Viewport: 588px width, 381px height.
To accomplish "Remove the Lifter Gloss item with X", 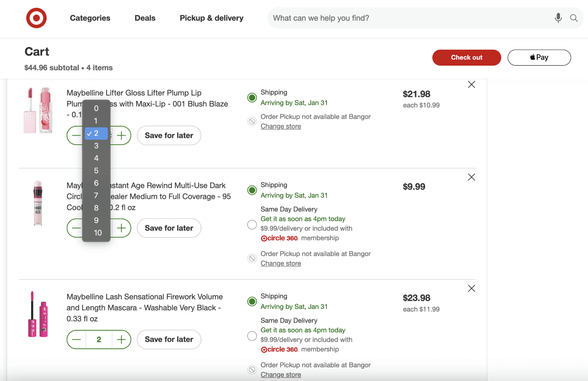I will click(x=471, y=85).
